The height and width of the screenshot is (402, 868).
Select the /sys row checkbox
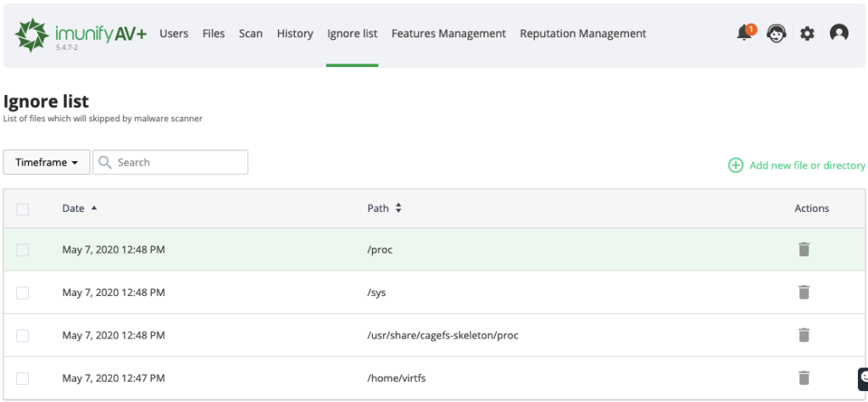point(23,293)
